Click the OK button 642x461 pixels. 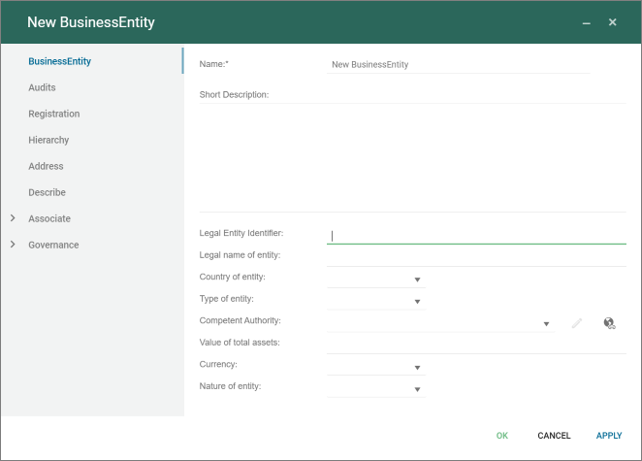pos(502,436)
